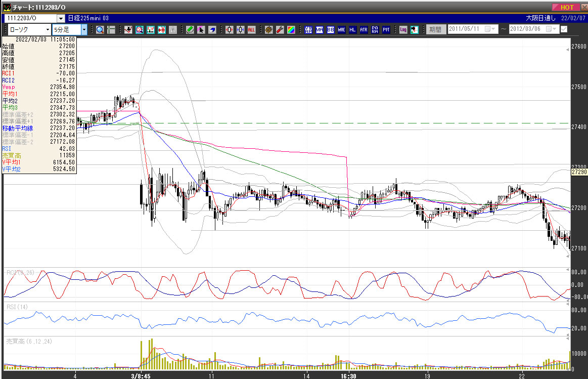
Task: Open the 5分足 timeframe dropdown
Action: click(84, 29)
